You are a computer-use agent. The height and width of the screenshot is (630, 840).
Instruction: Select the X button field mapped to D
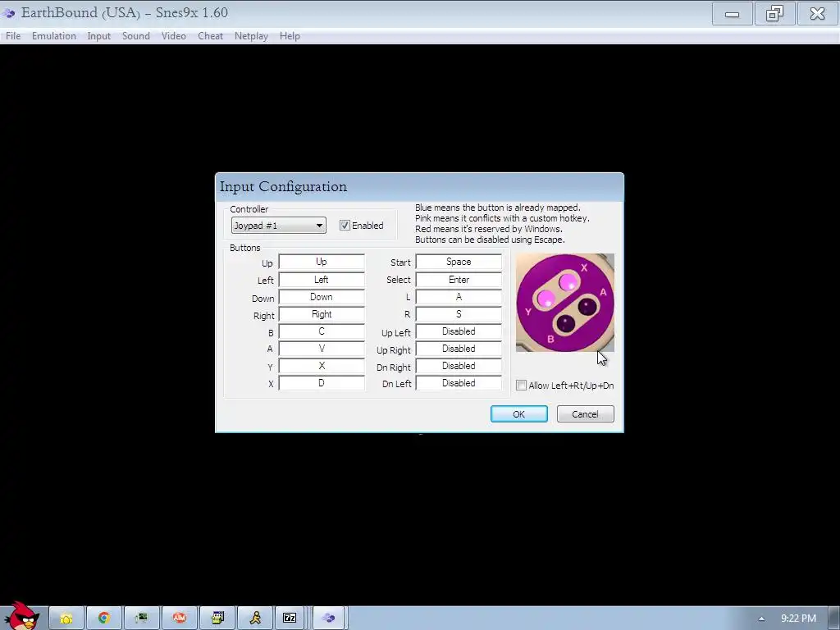click(322, 383)
